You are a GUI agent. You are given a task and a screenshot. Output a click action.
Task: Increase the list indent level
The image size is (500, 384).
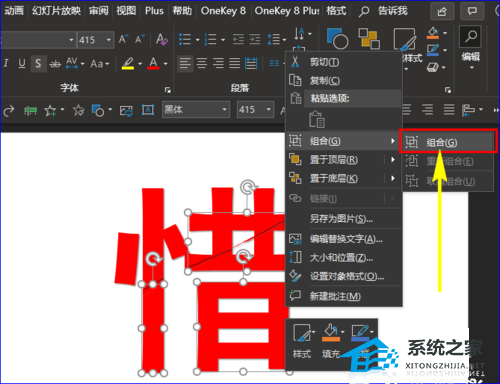point(255,39)
